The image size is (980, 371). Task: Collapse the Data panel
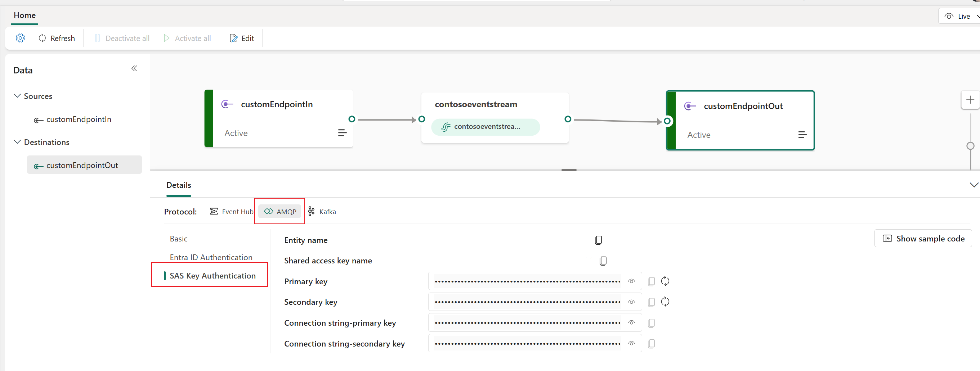point(134,68)
